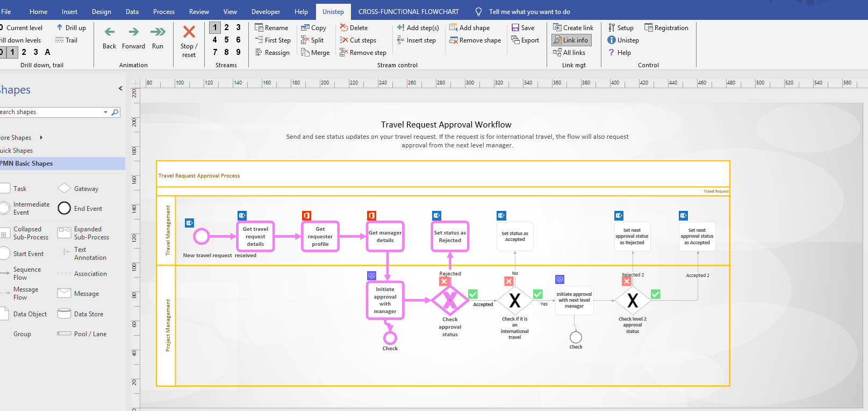
Task: Click the Create link icon
Action: click(557, 28)
